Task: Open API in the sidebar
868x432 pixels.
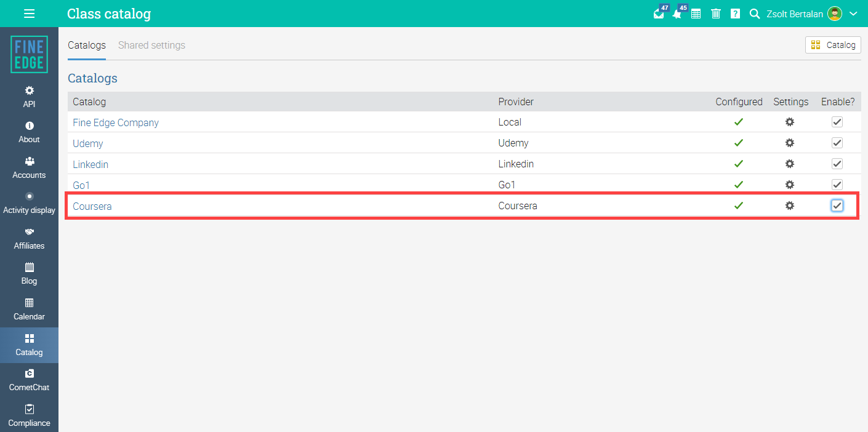Action: (29, 97)
